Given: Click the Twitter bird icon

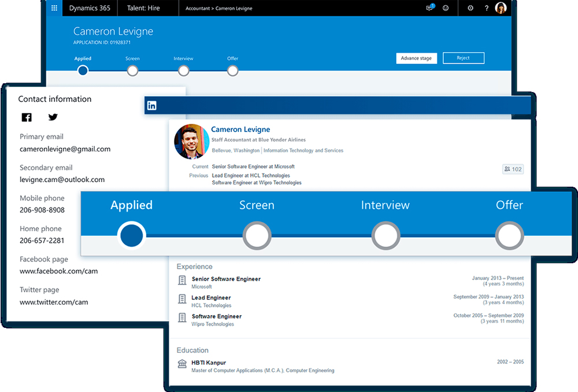Looking at the screenshot, I should [x=53, y=117].
